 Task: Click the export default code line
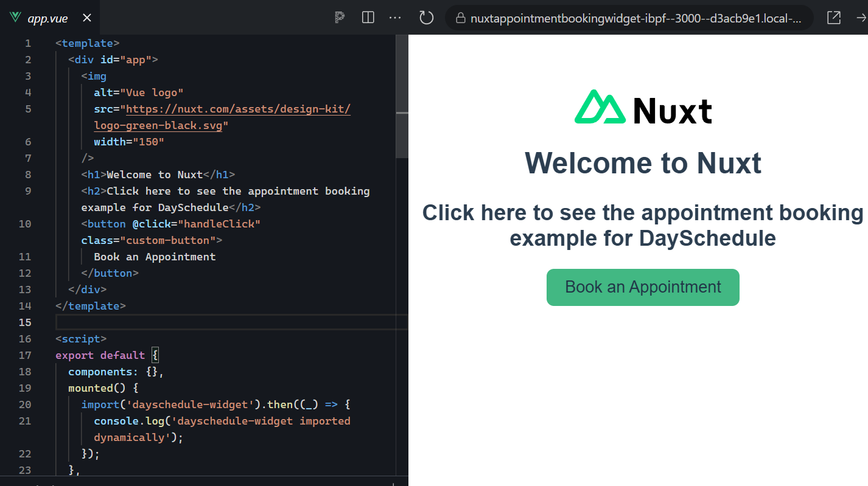tap(107, 355)
